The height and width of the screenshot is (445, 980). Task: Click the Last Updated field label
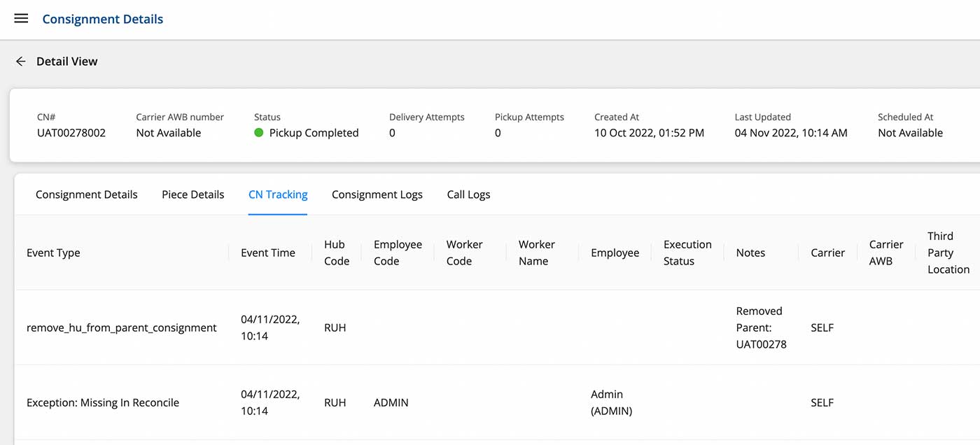tap(763, 117)
